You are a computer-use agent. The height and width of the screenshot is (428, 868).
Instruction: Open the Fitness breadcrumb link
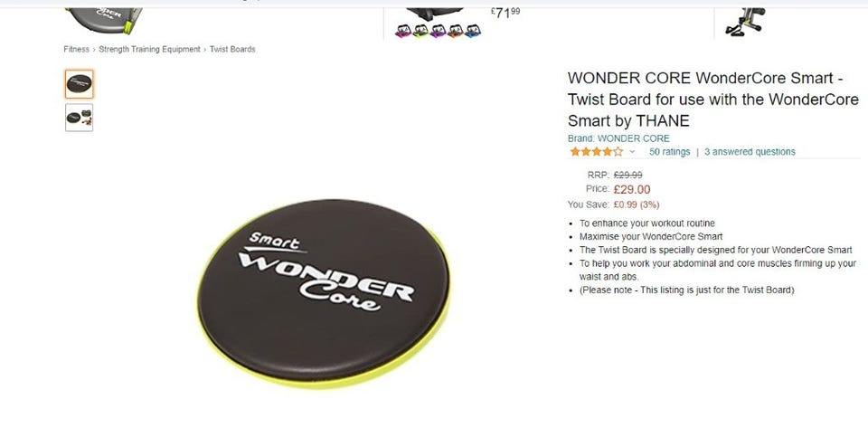[x=76, y=49]
